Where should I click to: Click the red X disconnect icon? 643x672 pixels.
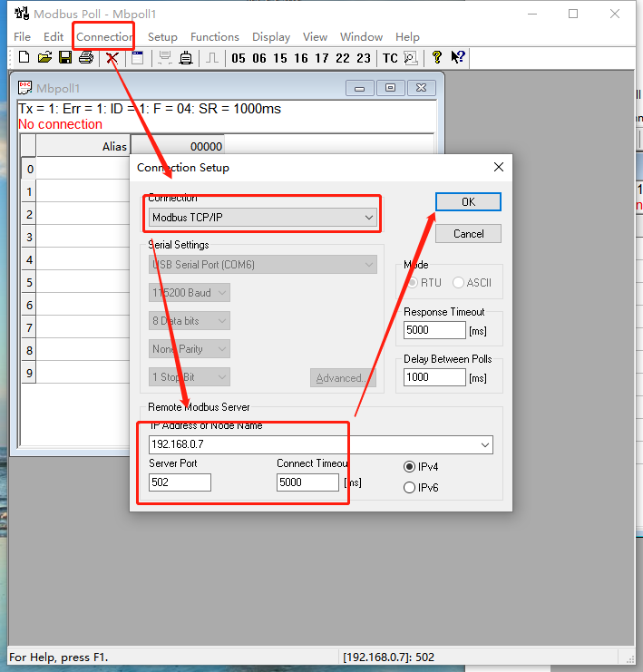[x=112, y=58]
